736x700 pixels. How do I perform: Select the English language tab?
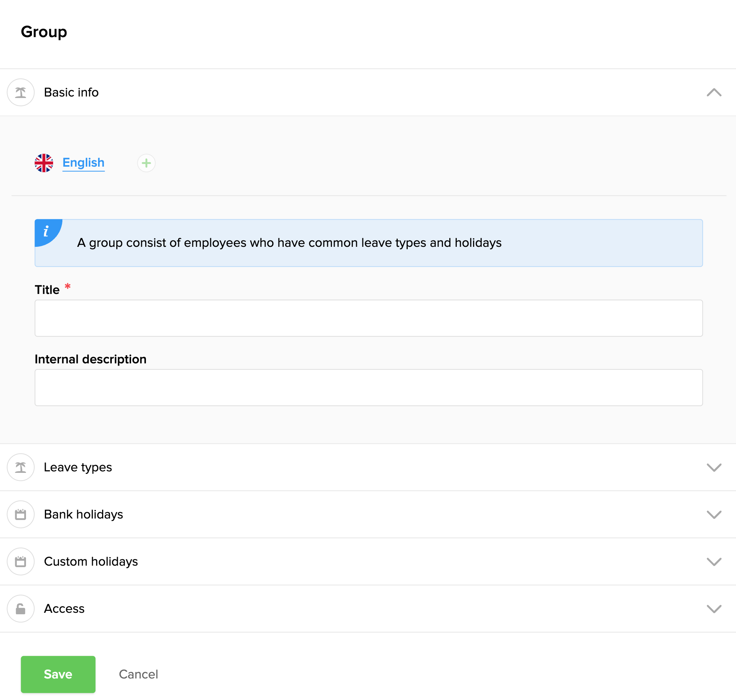click(83, 163)
